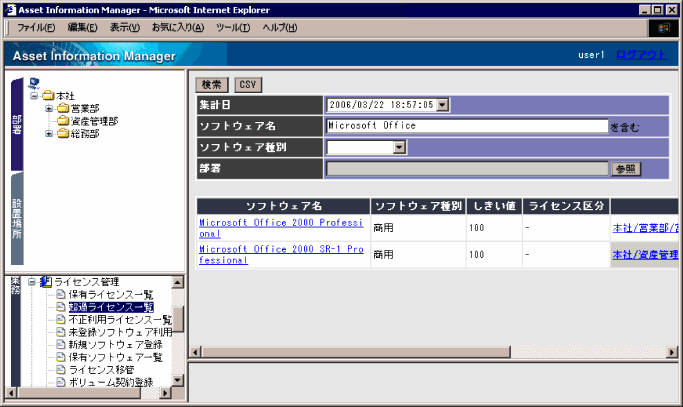Expand the 営業部 tree node
The height and width of the screenshot is (407, 683).
tap(49, 108)
